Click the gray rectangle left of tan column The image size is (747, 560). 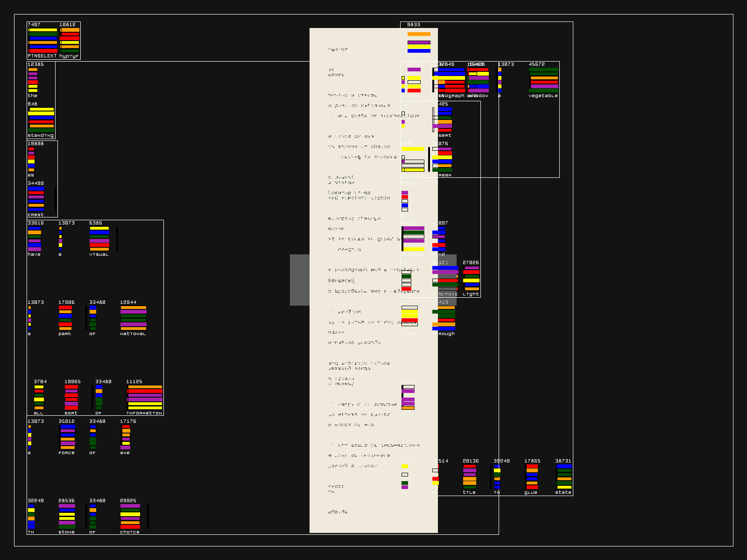click(x=299, y=280)
